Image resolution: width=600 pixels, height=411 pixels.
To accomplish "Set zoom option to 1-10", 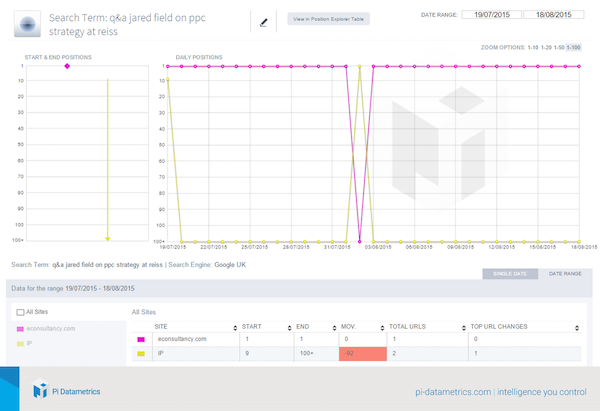I will coord(533,47).
